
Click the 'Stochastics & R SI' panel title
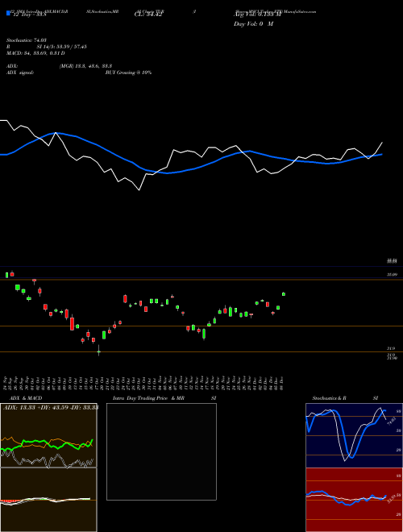(x=345, y=398)
